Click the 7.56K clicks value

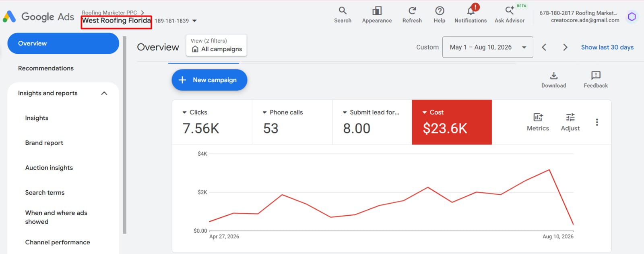pos(201,129)
